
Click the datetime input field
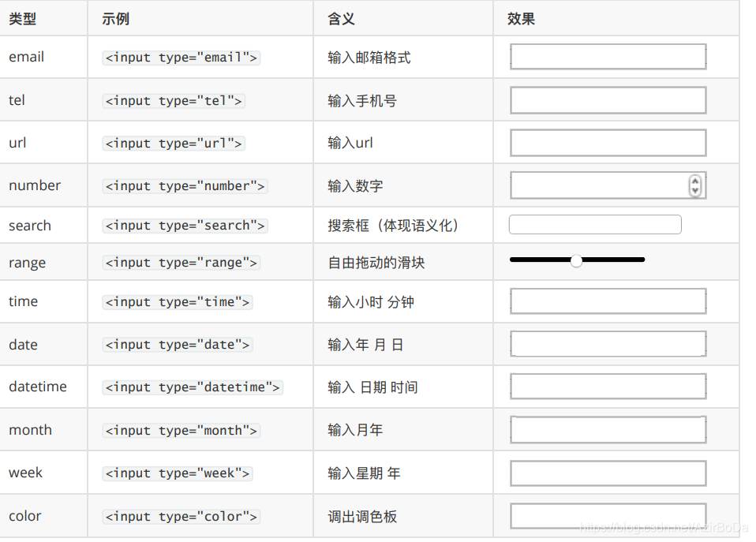(608, 387)
